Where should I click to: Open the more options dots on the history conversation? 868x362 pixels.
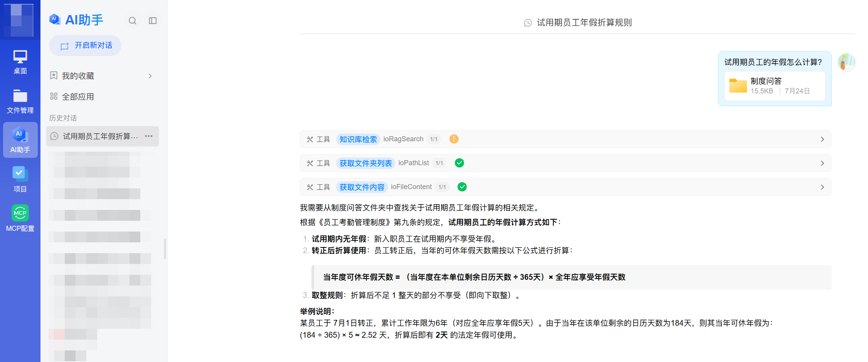coord(149,136)
